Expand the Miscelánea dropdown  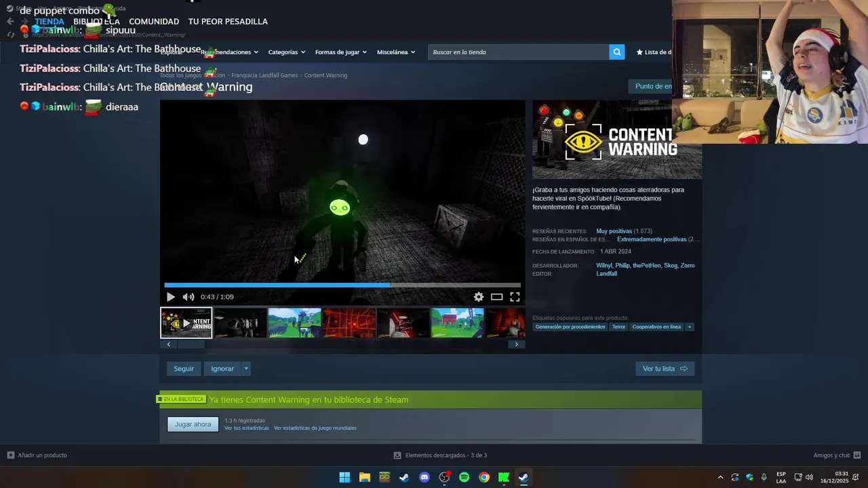[x=396, y=52]
